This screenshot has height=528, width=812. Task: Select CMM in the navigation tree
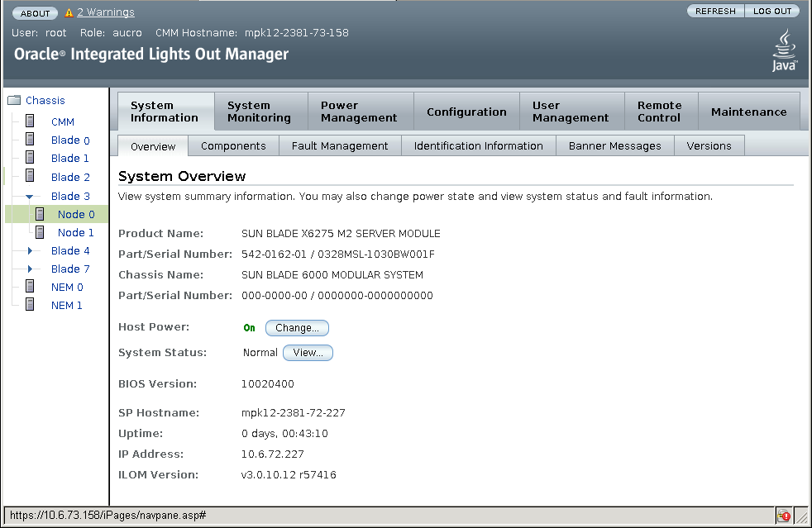[63, 121]
